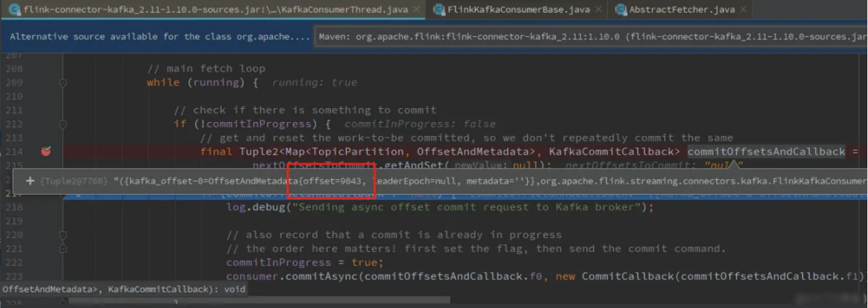
Task: Click the log.debug statement on line 218
Action: pos(440,207)
